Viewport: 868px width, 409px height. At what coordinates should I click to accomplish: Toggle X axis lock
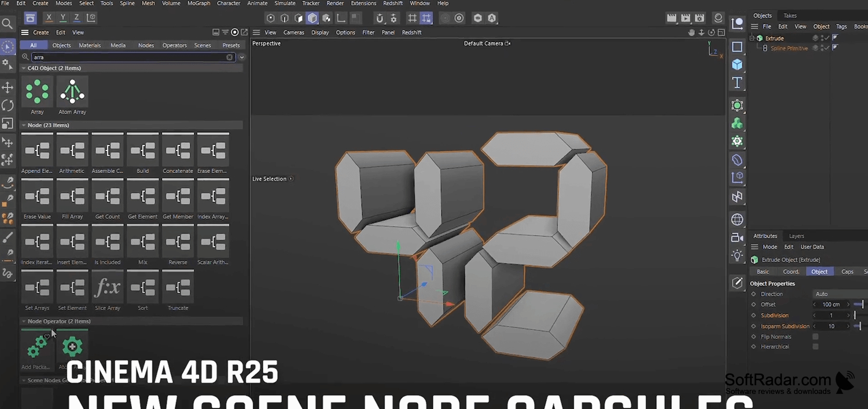(x=49, y=19)
